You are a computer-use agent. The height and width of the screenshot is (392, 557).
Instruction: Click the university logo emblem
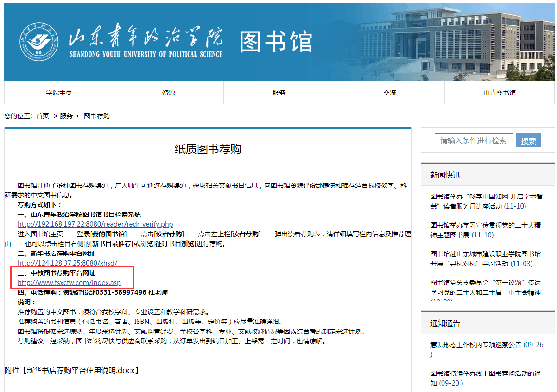(x=39, y=43)
